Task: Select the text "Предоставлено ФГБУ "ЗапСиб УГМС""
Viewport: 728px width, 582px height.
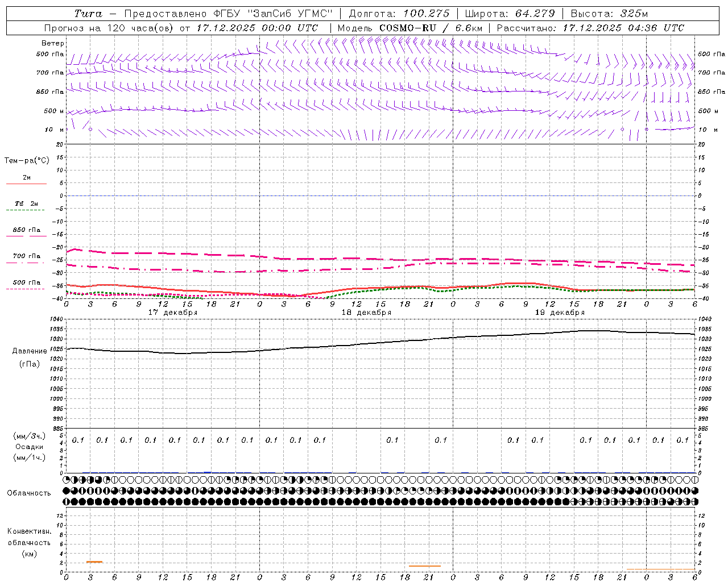Action: [x=227, y=14]
